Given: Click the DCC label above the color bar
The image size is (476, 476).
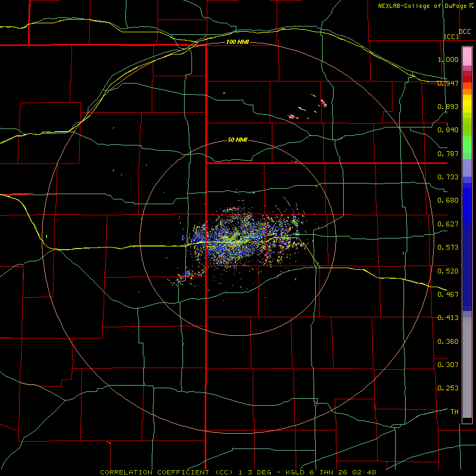Looking at the screenshot, I should click(x=464, y=32).
